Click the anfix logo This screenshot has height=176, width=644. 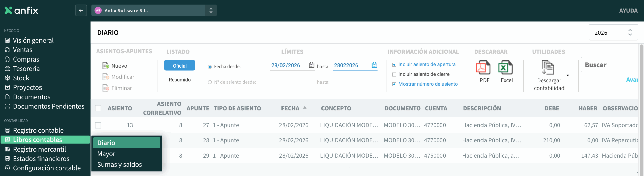coord(21,10)
